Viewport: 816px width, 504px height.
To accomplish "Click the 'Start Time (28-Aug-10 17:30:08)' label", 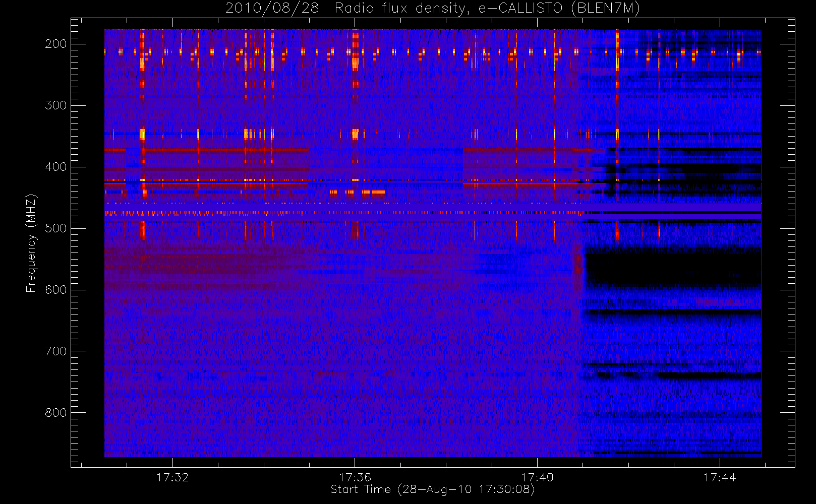I will [x=432, y=489].
